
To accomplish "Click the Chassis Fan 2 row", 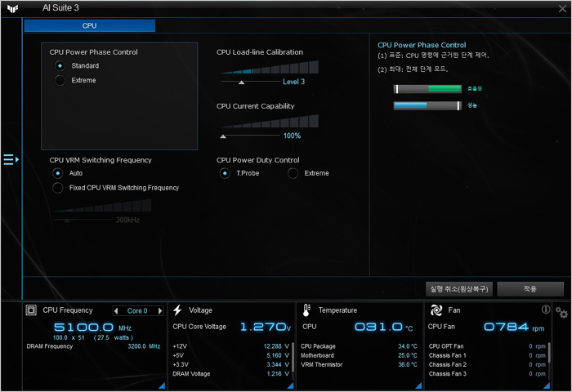I will [x=487, y=364].
